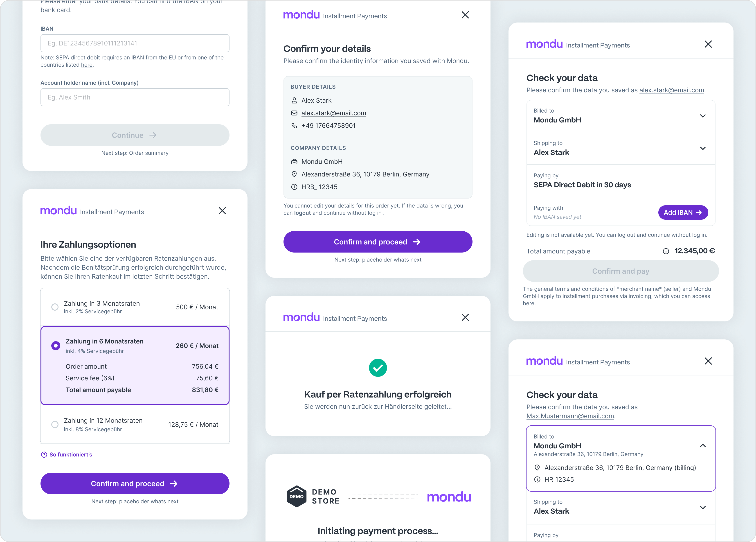Select the 3 Monatsraten payment option
756x542 pixels.
coord(55,307)
